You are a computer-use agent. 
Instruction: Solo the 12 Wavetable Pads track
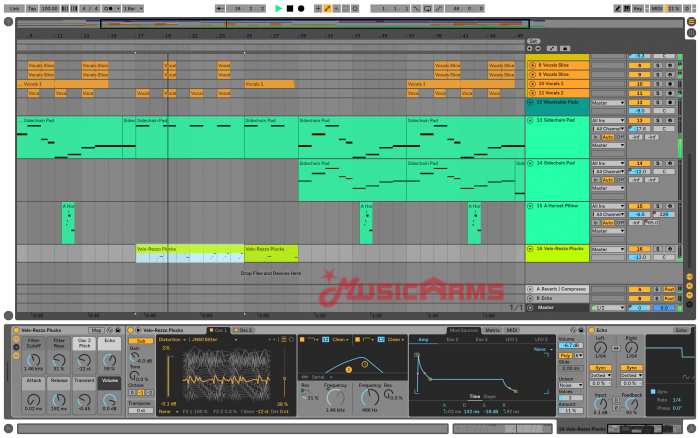[x=656, y=102]
